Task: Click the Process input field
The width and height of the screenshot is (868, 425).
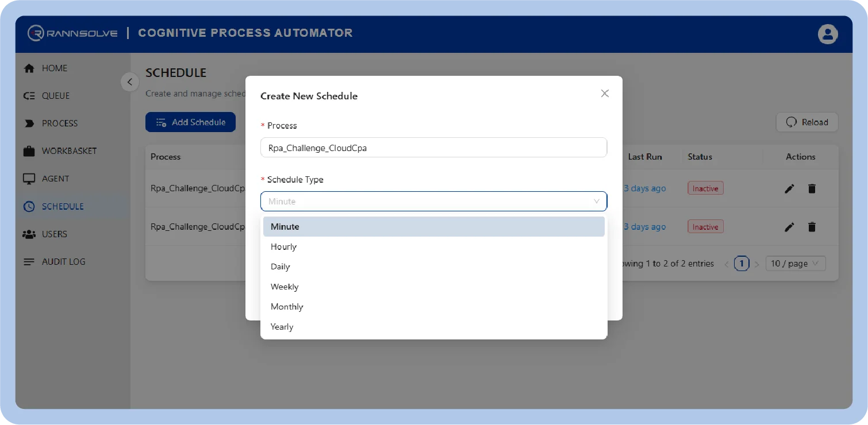Action: click(x=434, y=148)
